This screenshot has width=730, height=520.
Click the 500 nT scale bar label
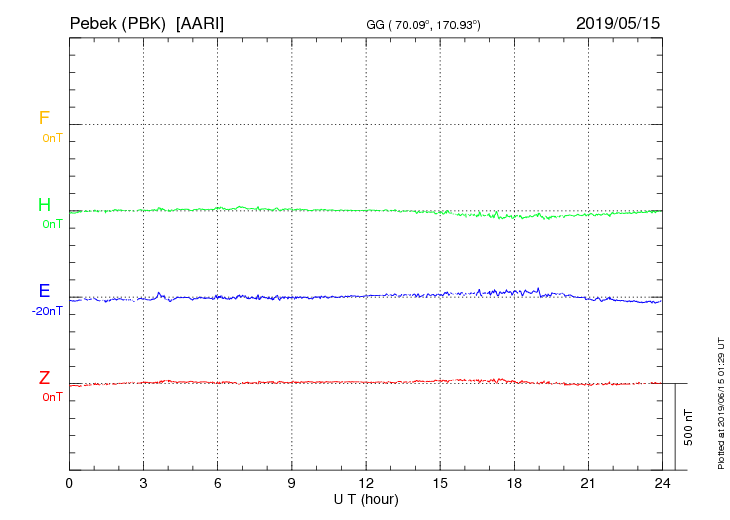click(x=688, y=427)
